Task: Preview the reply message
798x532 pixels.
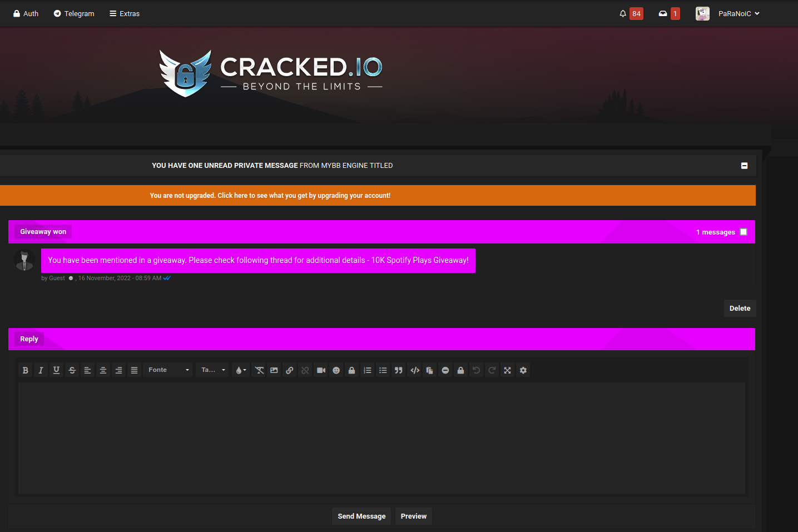Action: click(414, 516)
